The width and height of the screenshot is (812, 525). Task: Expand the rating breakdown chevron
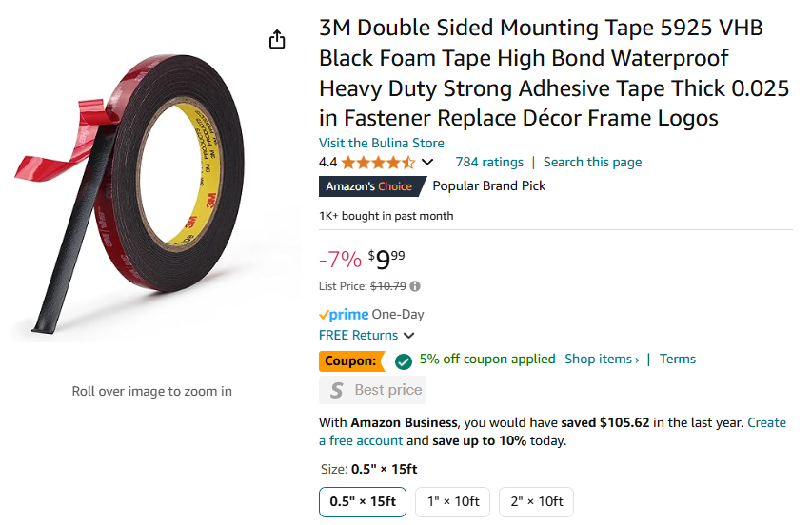pos(427,162)
